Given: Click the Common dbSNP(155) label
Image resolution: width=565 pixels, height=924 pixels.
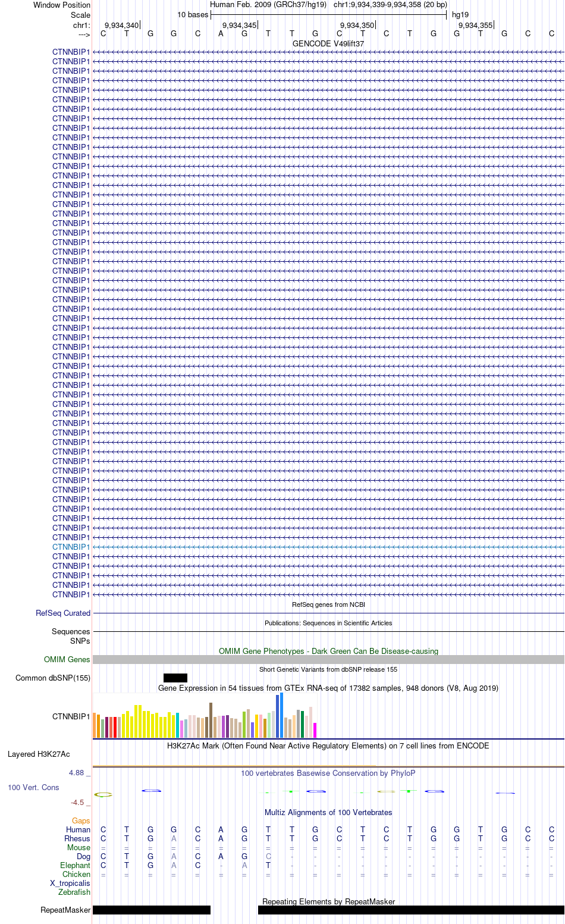Looking at the screenshot, I should point(53,678).
